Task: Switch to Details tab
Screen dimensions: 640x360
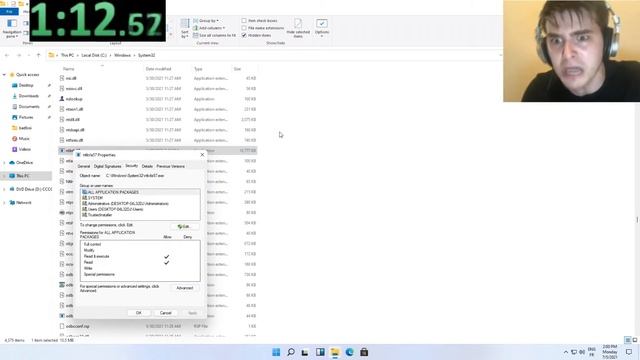Action: tap(147, 167)
